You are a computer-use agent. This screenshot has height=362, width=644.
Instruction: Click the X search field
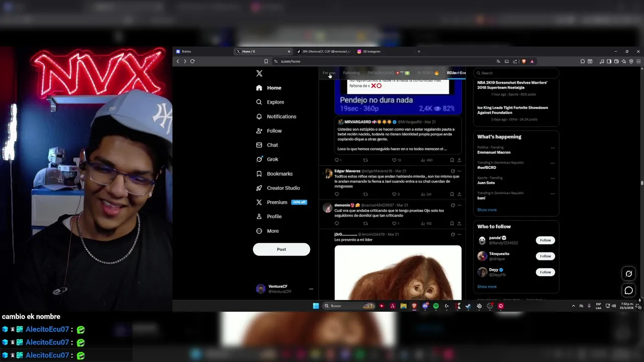[516, 73]
